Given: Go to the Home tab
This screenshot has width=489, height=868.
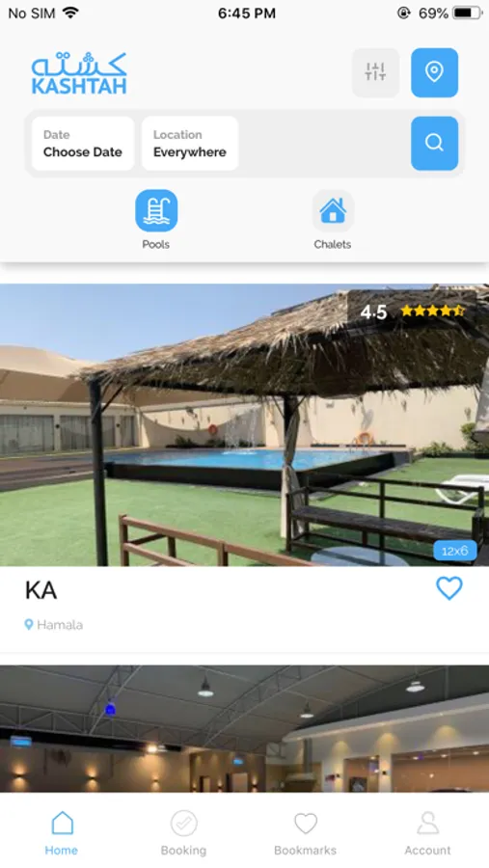Looking at the screenshot, I should pos(62,833).
